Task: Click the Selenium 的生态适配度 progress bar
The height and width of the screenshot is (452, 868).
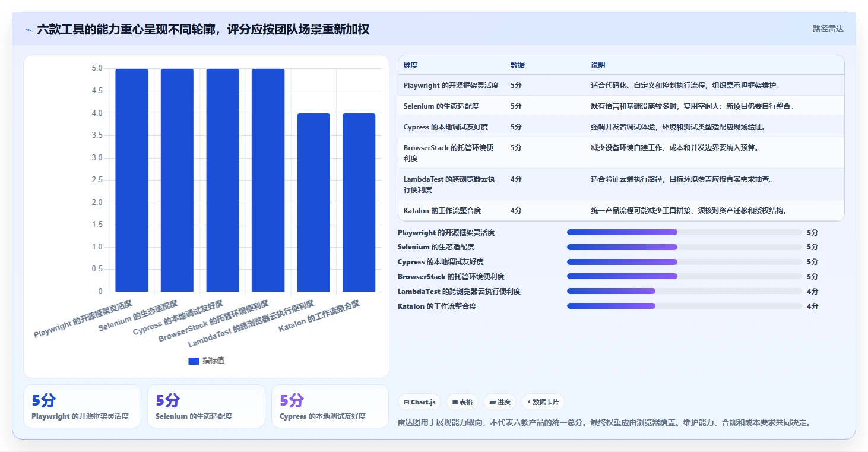Action: click(685, 247)
